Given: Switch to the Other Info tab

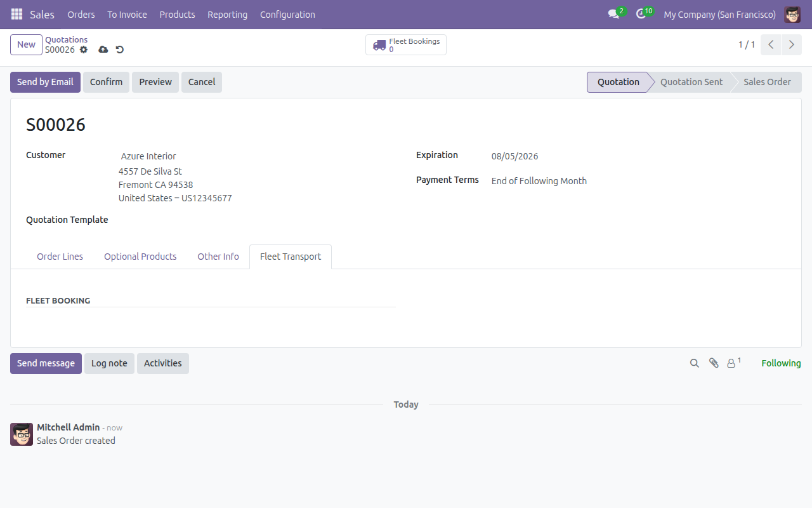Looking at the screenshot, I should pyautogui.click(x=218, y=257).
